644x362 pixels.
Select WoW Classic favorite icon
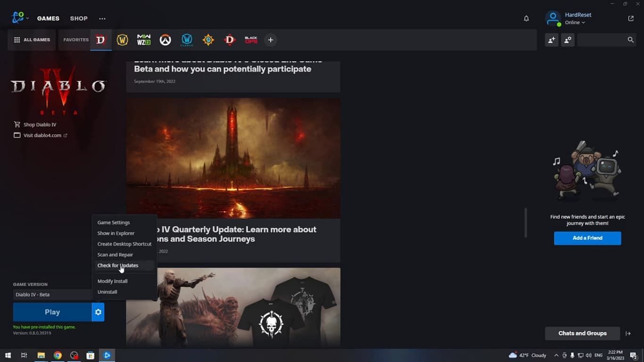pyautogui.click(x=187, y=40)
